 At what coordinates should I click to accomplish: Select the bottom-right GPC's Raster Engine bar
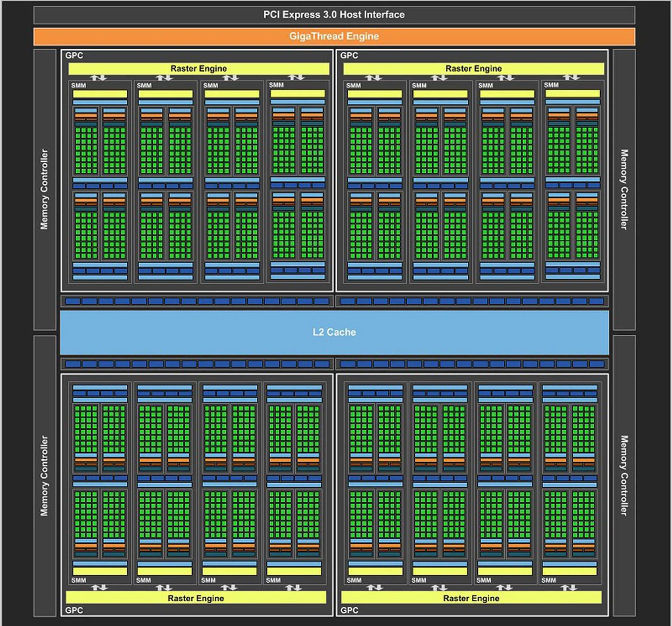(x=471, y=598)
